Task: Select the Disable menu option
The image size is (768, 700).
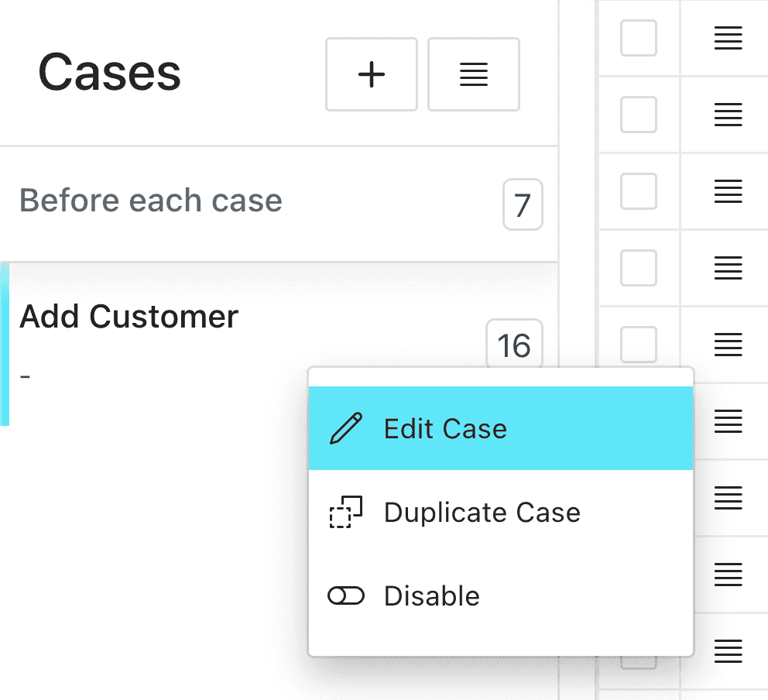Action: tap(501, 596)
